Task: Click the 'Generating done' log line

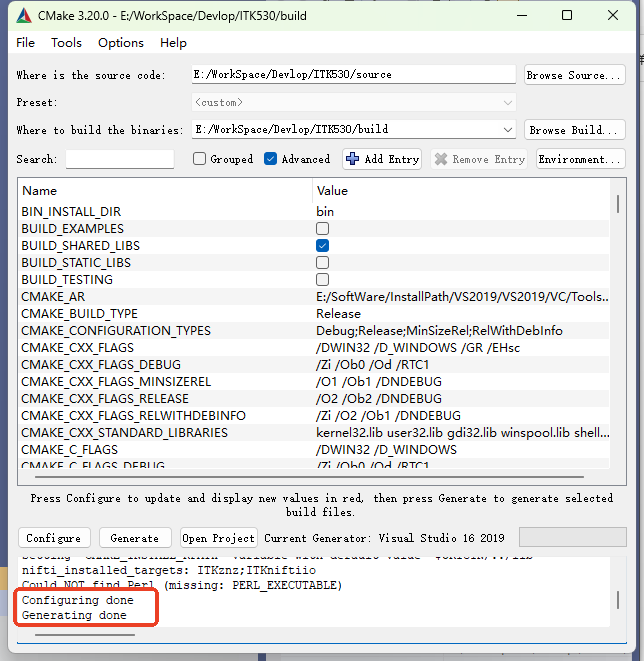Action: (74, 615)
